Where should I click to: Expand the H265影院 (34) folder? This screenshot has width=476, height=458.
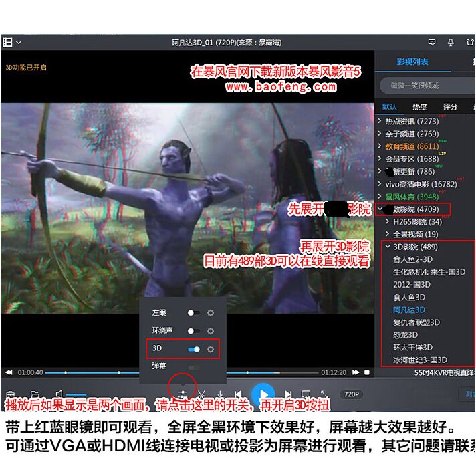388,221
